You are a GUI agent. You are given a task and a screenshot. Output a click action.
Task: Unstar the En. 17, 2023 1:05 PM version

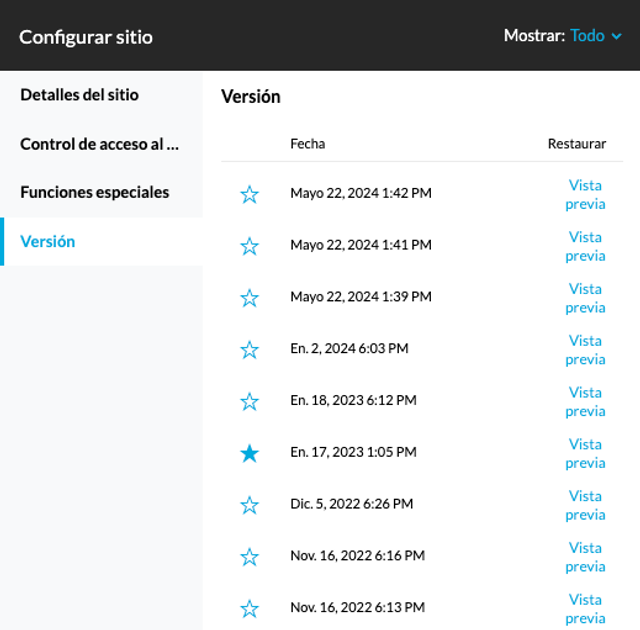[249, 453]
